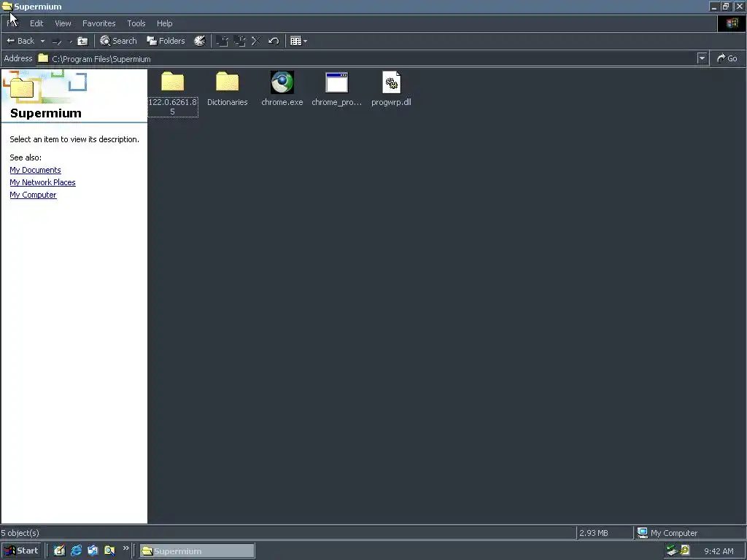The width and height of the screenshot is (747, 560).
Task: Open the Views dropdown button
Action: tap(298, 41)
